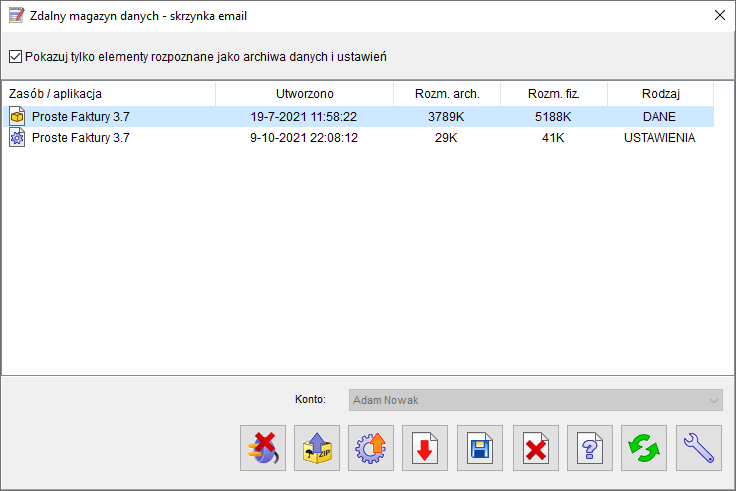Click physical size '5188K'
Image resolution: width=736 pixels, height=491 pixels.
[x=553, y=116]
